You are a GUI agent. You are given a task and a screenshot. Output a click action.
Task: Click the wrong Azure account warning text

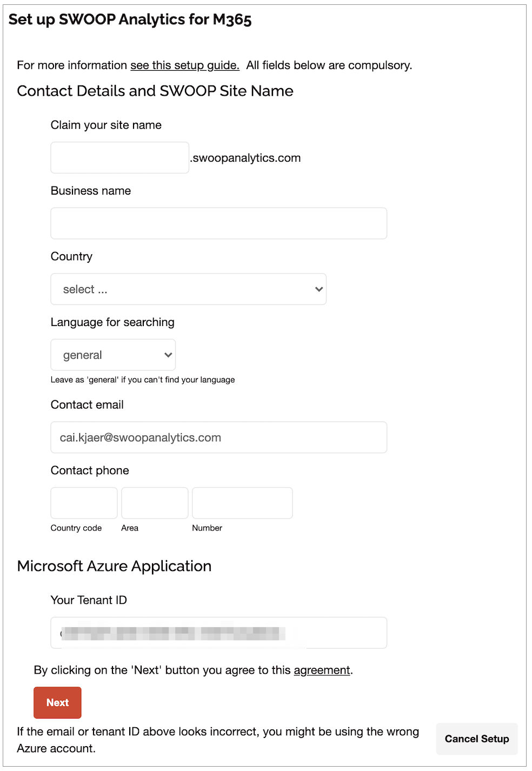pos(218,740)
